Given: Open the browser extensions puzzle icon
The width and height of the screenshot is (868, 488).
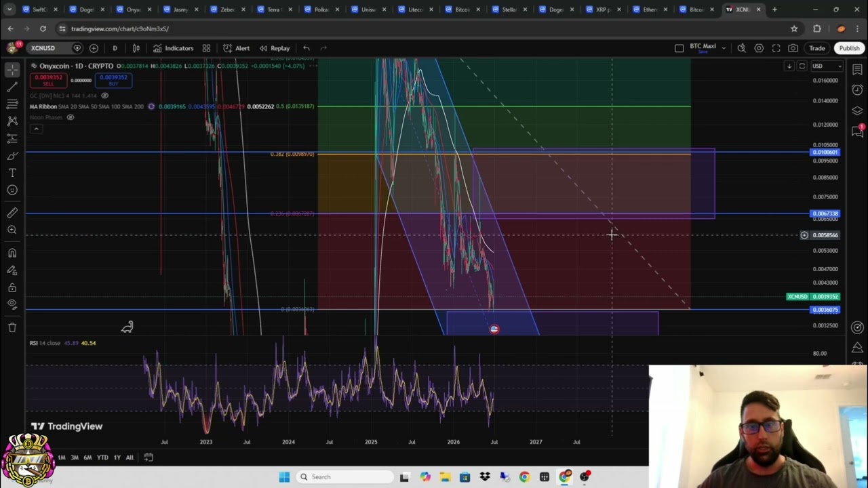Looking at the screenshot, I should pyautogui.click(x=817, y=28).
